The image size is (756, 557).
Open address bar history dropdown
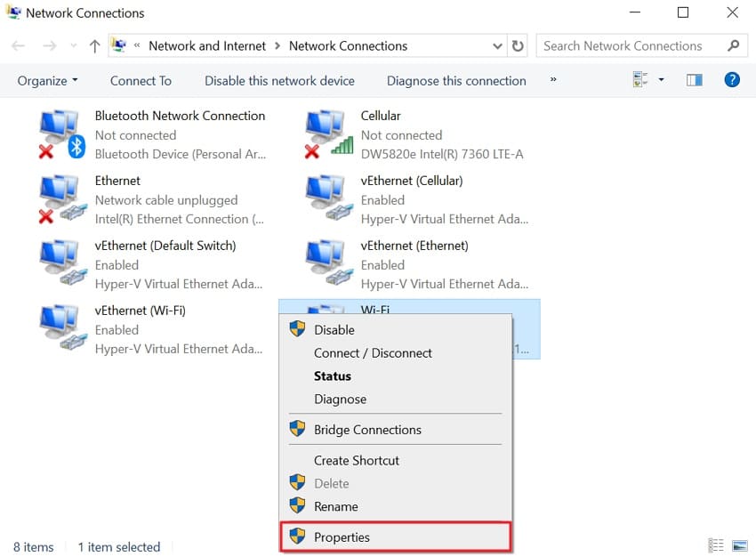(x=497, y=46)
